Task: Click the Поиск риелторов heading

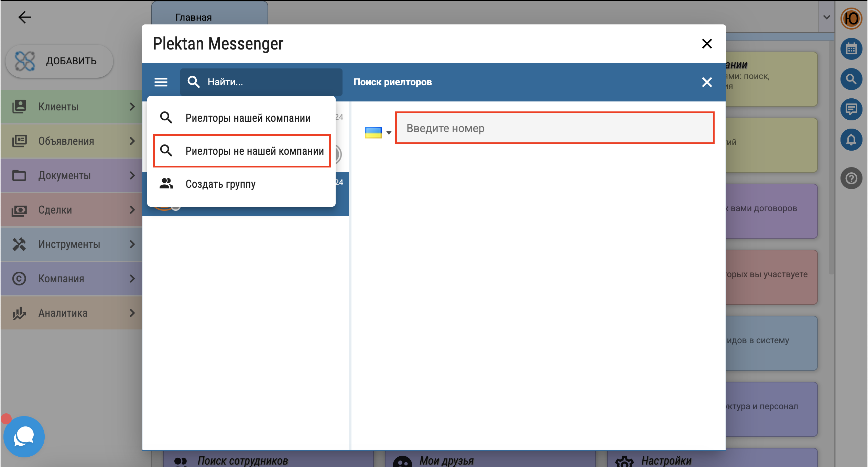Action: click(x=392, y=82)
